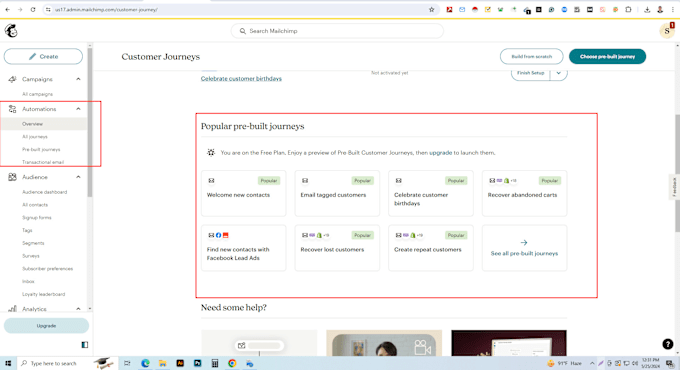Viewport: 680px width, 370px height.
Task: Open Microsoft Edge from taskbar
Action: 145,363
